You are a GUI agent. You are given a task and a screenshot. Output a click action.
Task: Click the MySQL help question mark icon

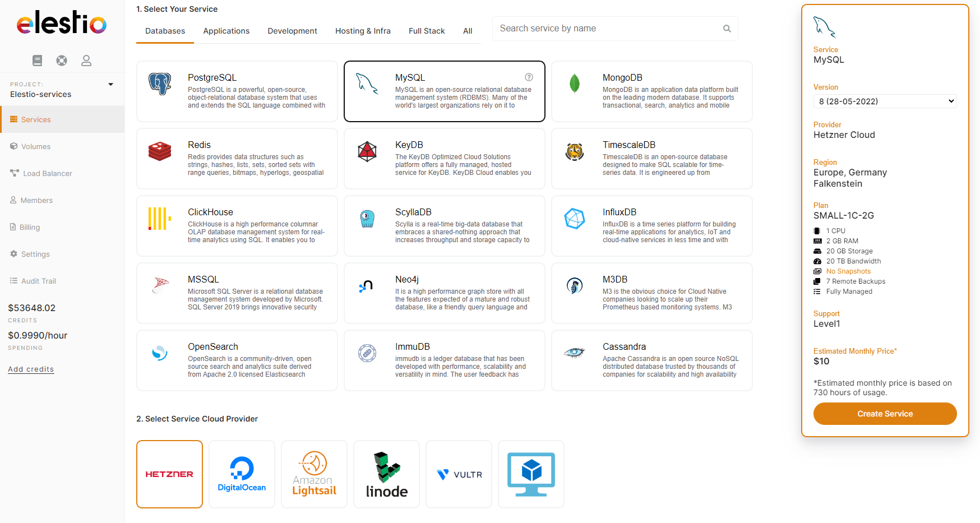(x=529, y=77)
